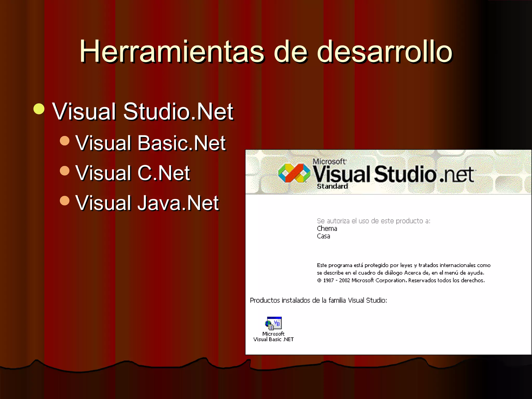Click the '1987 - 2002 Microsoft Corporation' copyright line
The height and width of the screenshot is (399, 532).
[x=401, y=280]
